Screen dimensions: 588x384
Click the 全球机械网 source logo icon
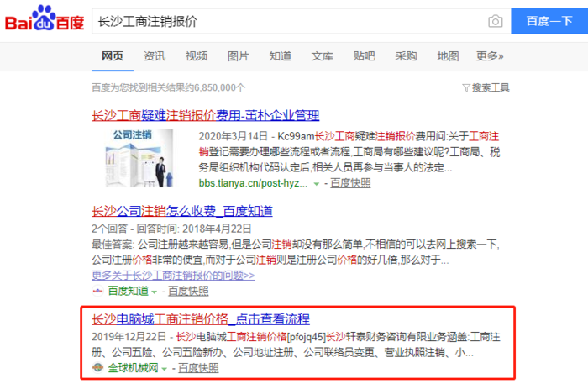point(98,368)
